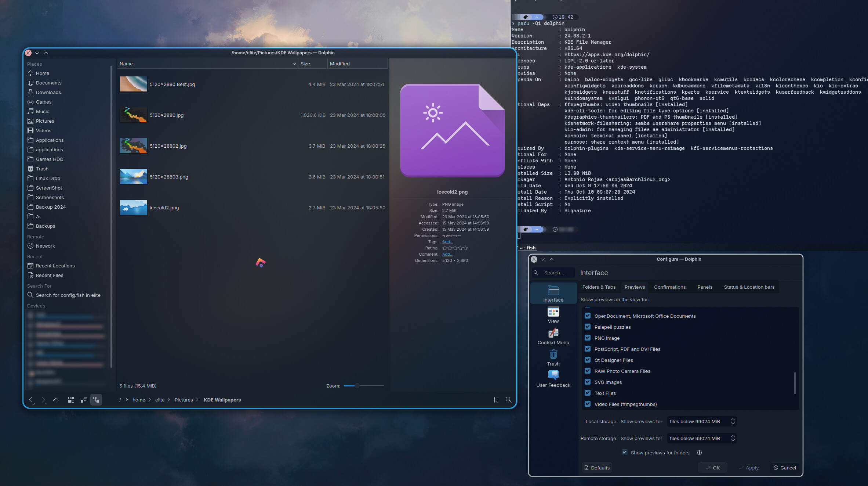868x486 pixels.
Task: Toggle Show previews for folders checkbox
Action: [625, 453]
